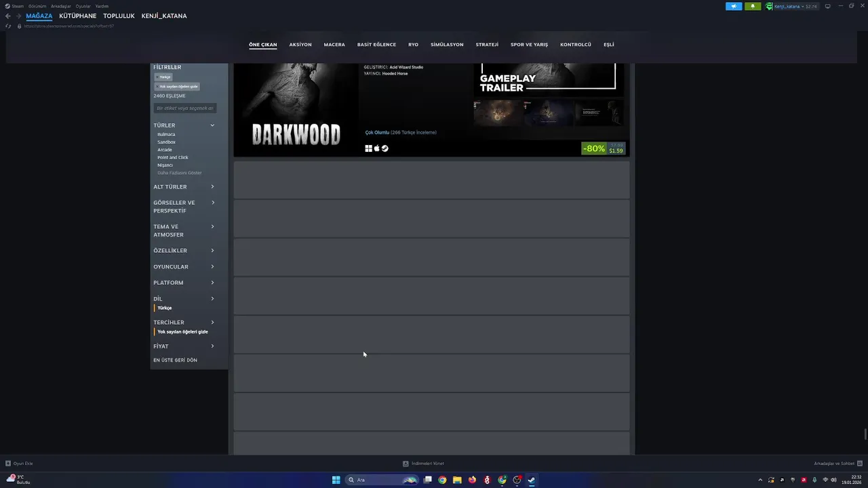
Task: Uncheck Türkçe under DİL
Action: pos(165,308)
